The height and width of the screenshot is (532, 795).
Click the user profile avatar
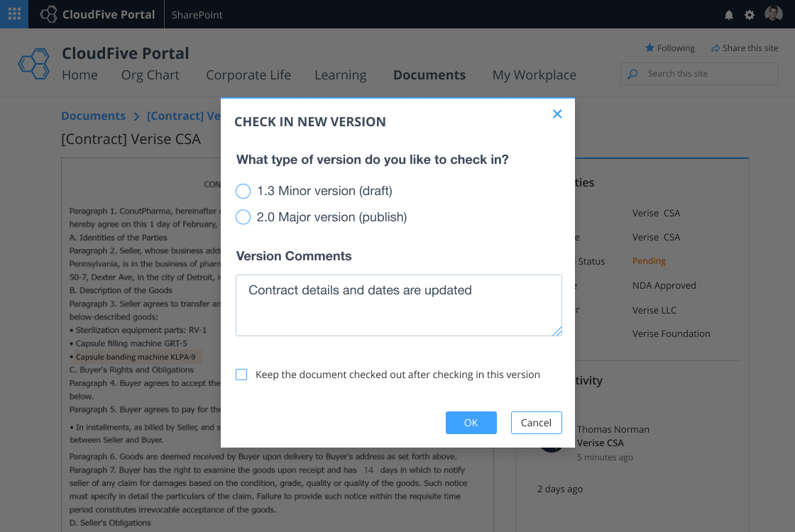point(773,14)
